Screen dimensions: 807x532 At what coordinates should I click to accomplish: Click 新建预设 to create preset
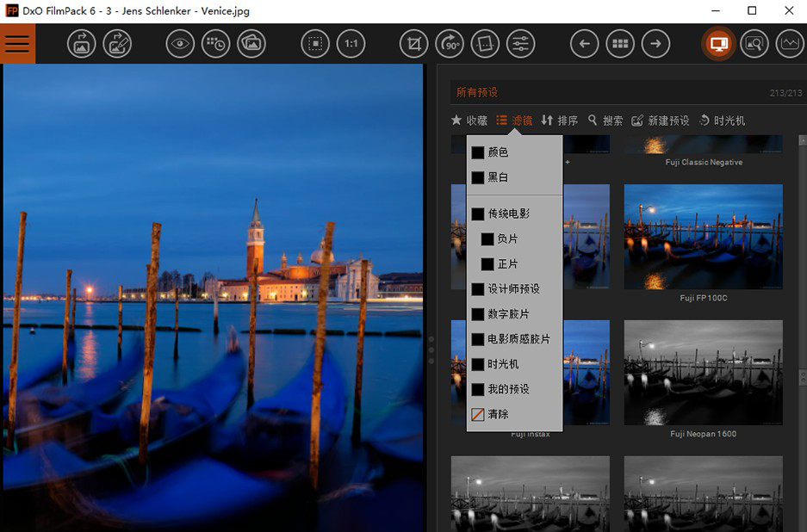coord(661,121)
